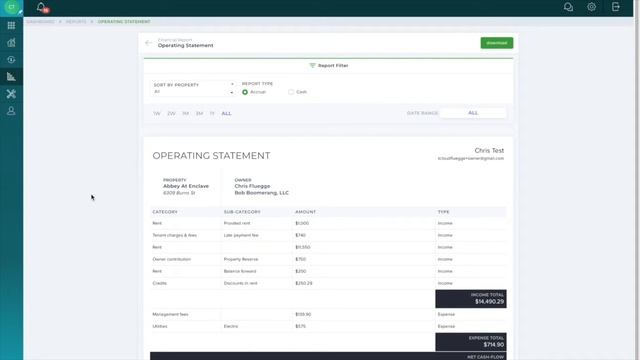Click the Discounts in rent cell

pos(240,283)
